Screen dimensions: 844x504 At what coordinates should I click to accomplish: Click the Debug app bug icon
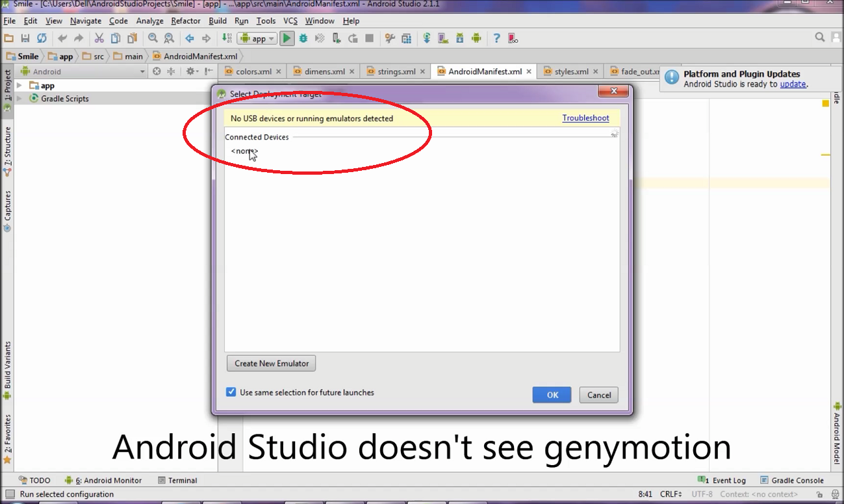click(303, 38)
